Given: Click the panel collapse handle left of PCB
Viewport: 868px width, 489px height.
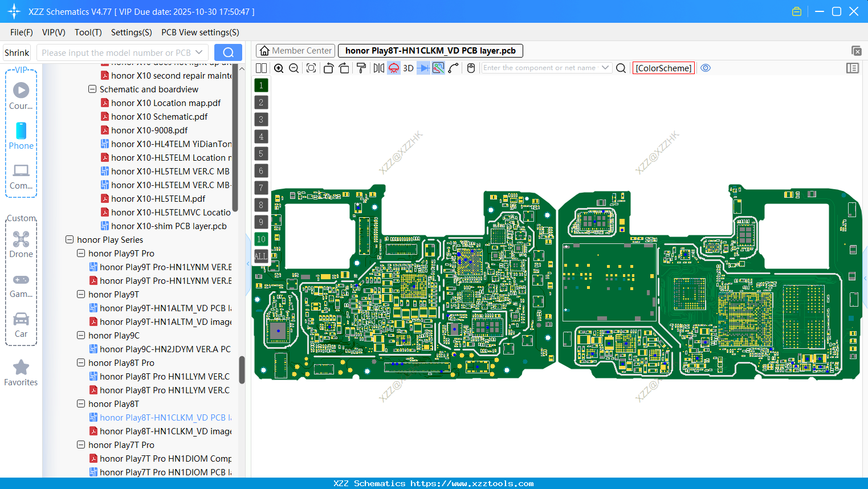Looking at the screenshot, I should (248, 263).
